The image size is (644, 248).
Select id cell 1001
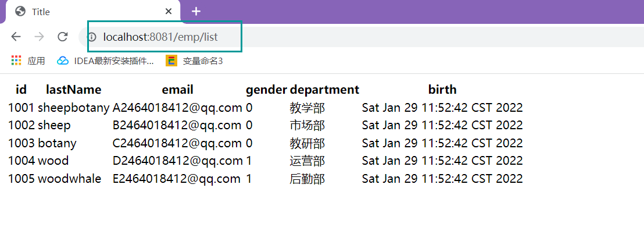pyautogui.click(x=22, y=108)
